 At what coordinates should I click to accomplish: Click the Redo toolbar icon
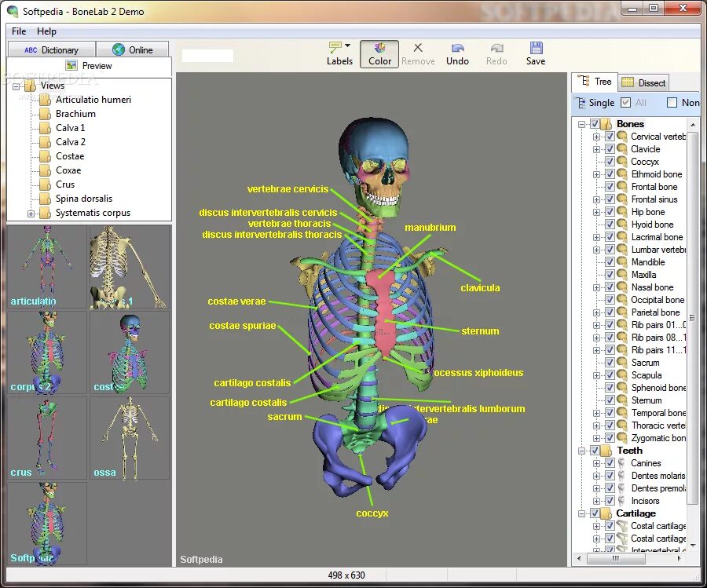(497, 48)
